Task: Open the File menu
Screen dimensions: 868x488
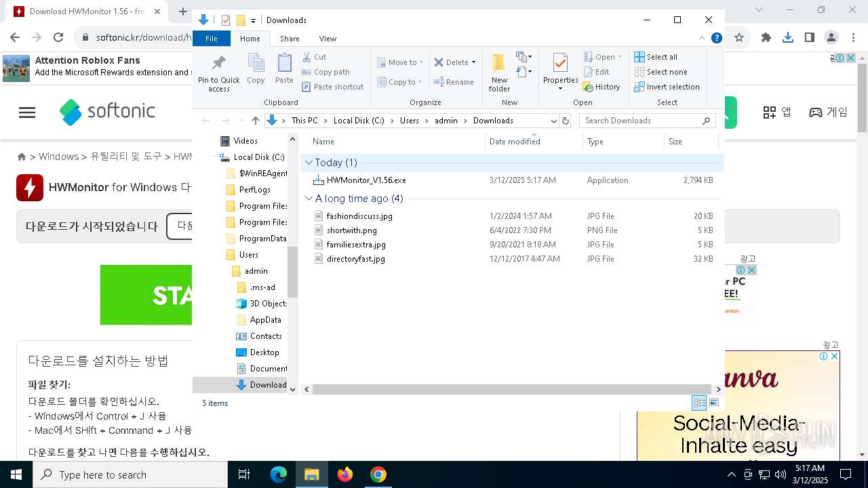Action: coord(212,39)
